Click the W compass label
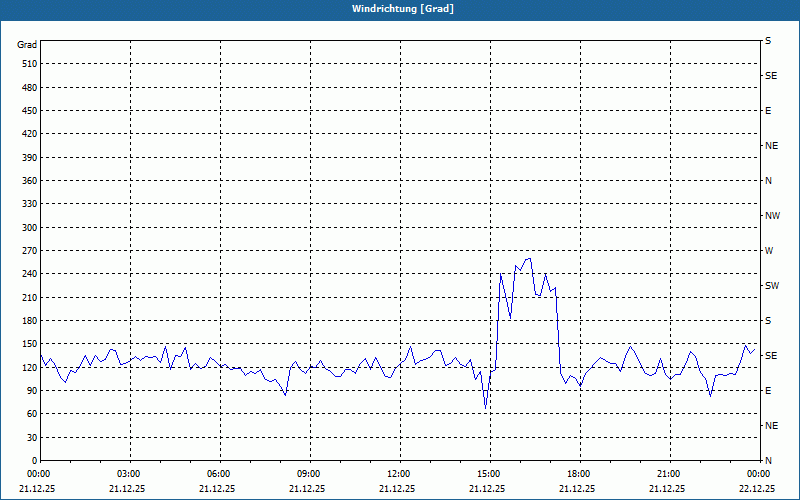Viewport: 800px width, 500px height. pyautogui.click(x=769, y=251)
